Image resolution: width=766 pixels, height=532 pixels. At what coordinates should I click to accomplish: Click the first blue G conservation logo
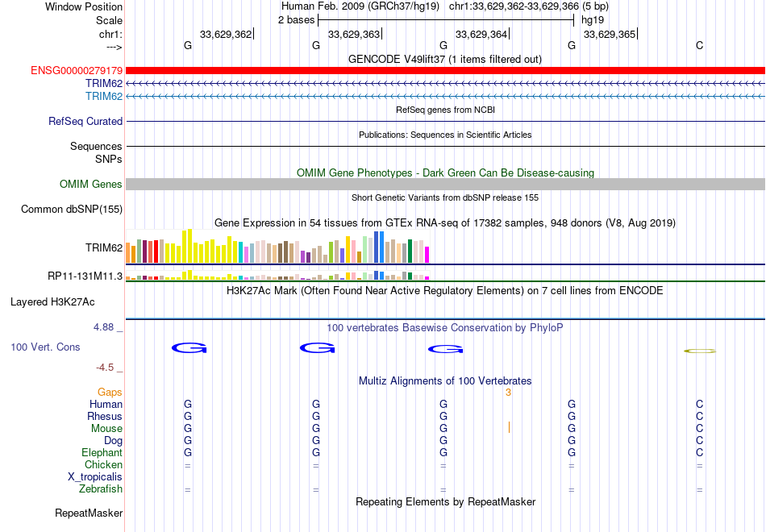pyautogui.click(x=189, y=348)
